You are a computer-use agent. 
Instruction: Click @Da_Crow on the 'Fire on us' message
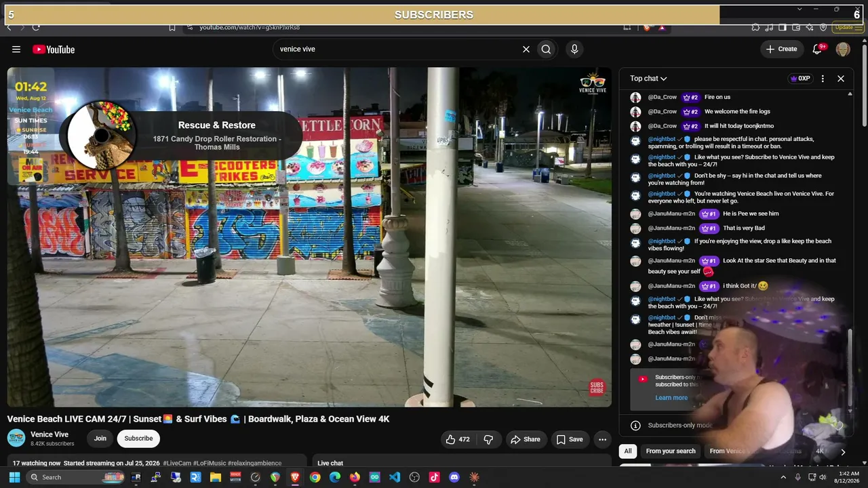[x=663, y=97]
